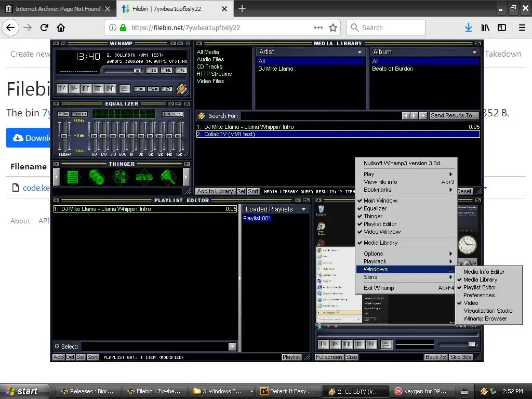The width and height of the screenshot is (532, 399).
Task: Click Previous track in Winamp main window
Action: 62,89
